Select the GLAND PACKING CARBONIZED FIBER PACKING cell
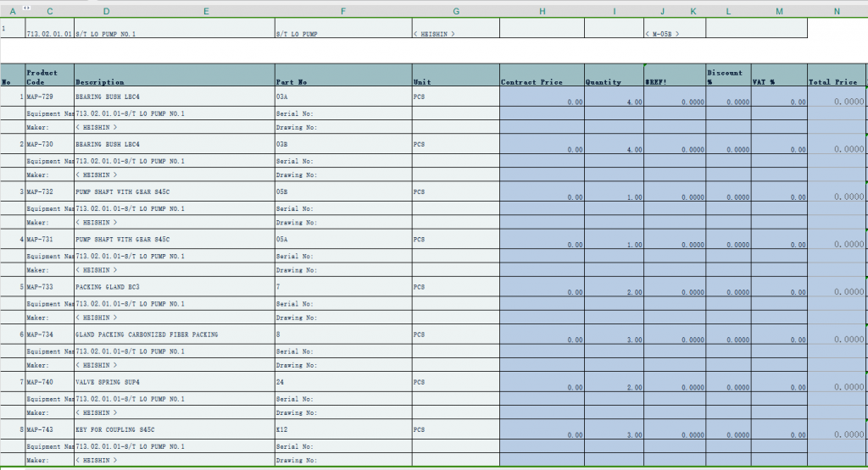This screenshot has height=470, width=868. click(174, 335)
